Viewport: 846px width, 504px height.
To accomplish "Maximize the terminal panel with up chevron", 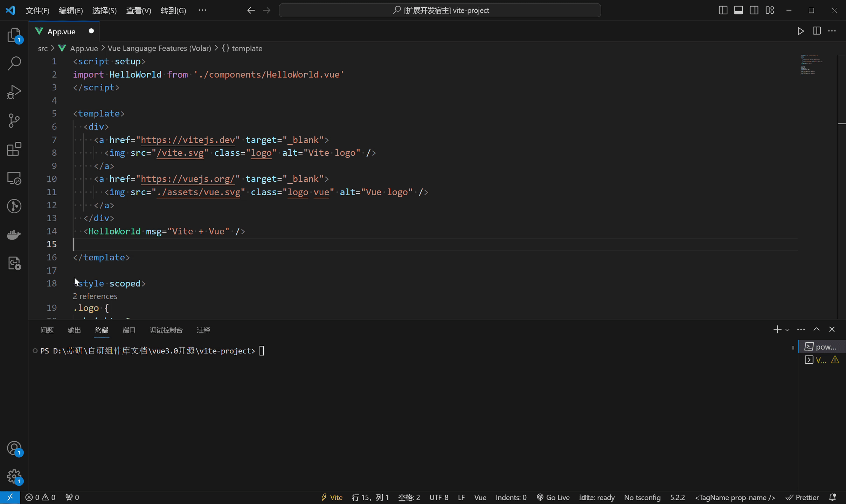I will 816,329.
